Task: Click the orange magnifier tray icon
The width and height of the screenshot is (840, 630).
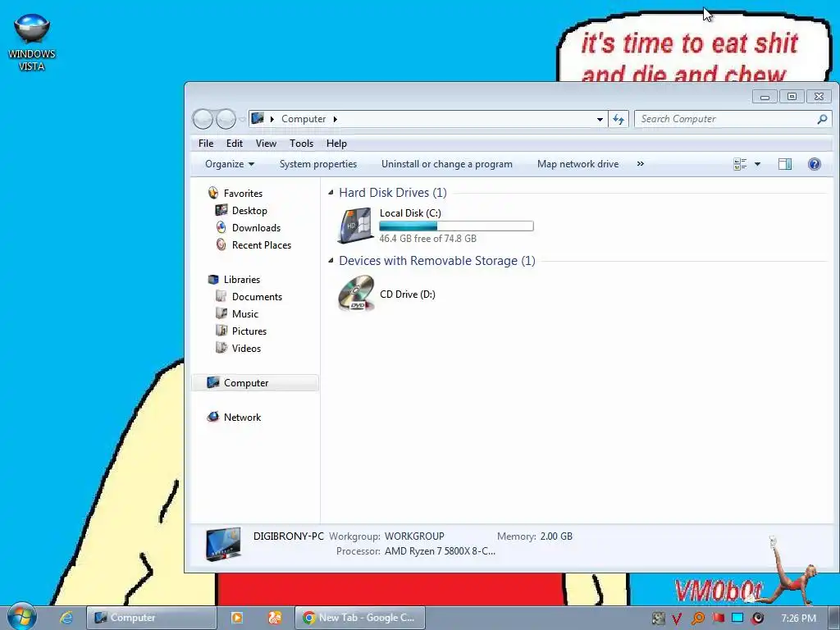Action: [x=697, y=619]
